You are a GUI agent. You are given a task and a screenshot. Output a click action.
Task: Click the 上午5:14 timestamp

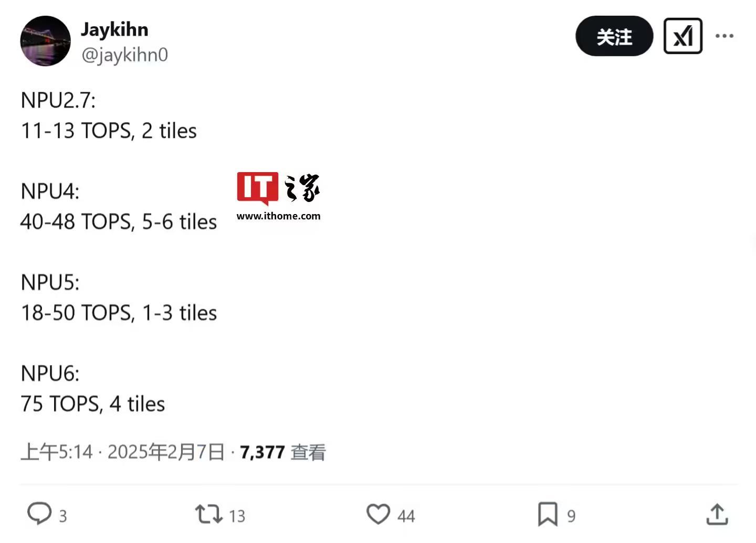tap(57, 452)
